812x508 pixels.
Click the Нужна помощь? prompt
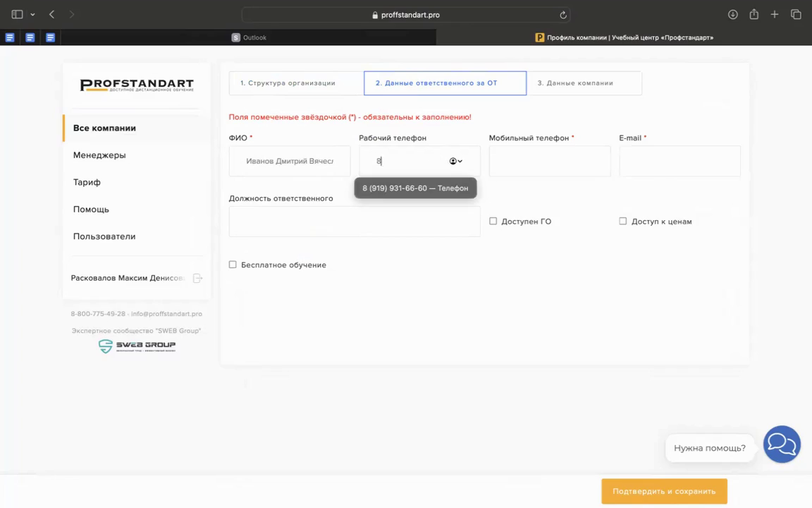(710, 448)
